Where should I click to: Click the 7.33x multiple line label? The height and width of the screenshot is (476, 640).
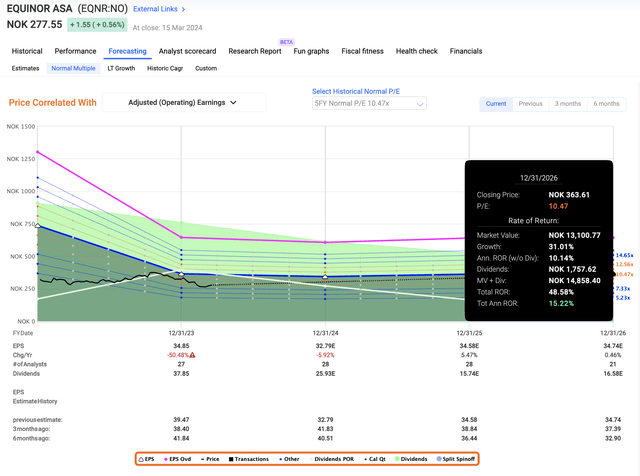pyautogui.click(x=623, y=289)
